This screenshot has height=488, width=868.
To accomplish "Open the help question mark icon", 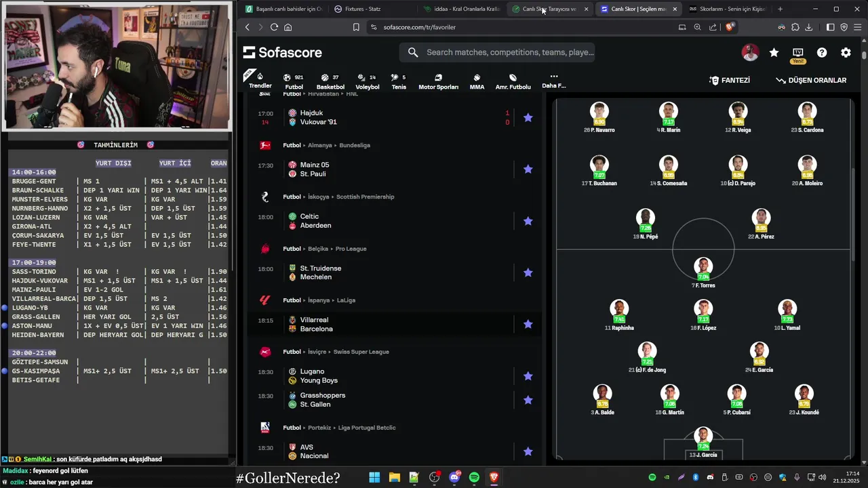I will tap(822, 52).
